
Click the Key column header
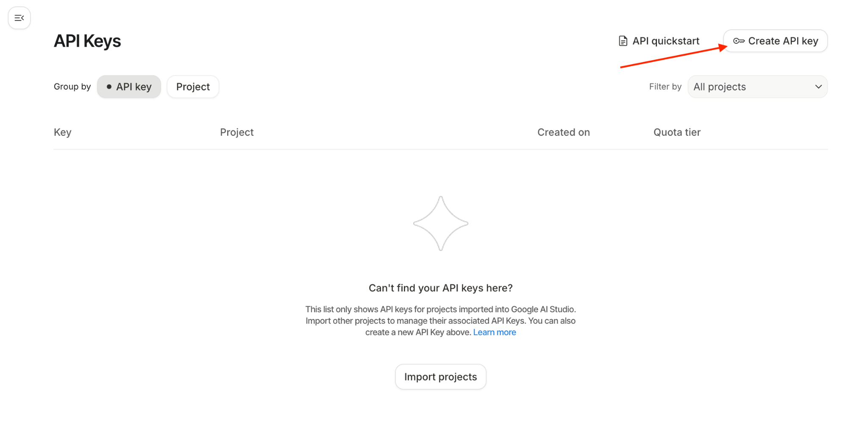pos(63,132)
